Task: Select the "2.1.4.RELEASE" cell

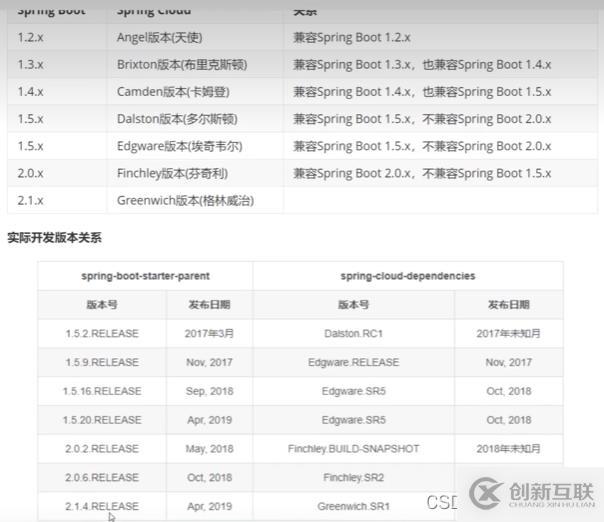Action: 102,506
